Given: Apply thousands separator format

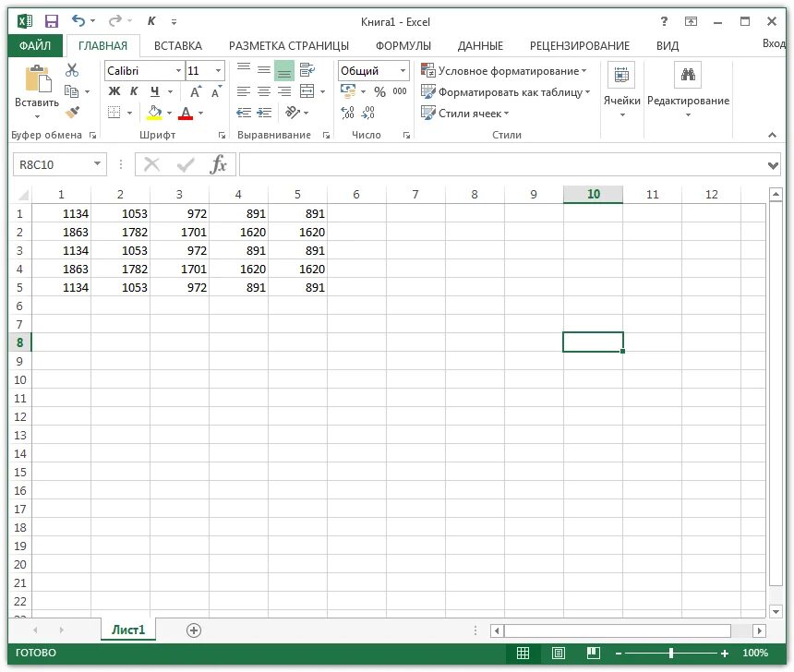Looking at the screenshot, I should click(400, 91).
